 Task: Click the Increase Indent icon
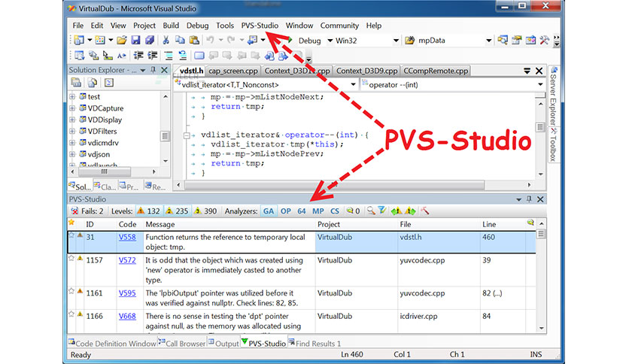coord(153,56)
